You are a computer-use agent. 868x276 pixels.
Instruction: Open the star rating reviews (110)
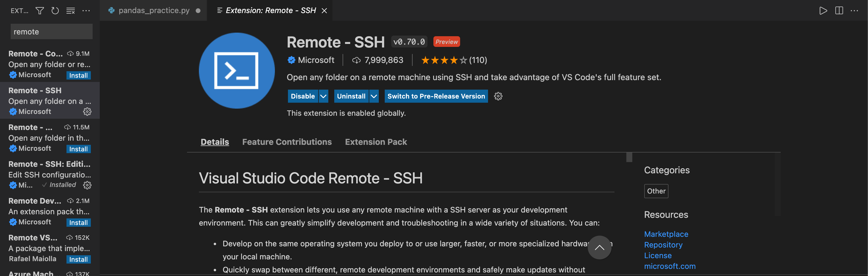(x=454, y=60)
